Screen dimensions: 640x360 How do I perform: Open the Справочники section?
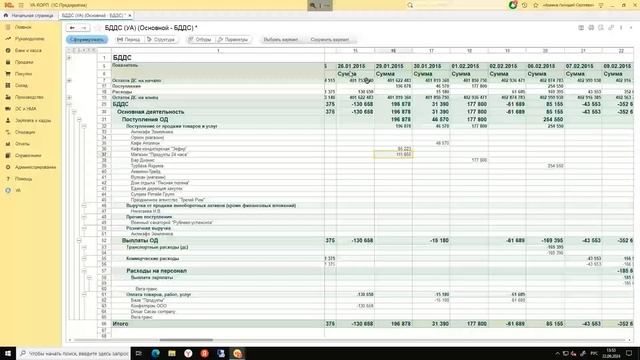pyautogui.click(x=28, y=156)
